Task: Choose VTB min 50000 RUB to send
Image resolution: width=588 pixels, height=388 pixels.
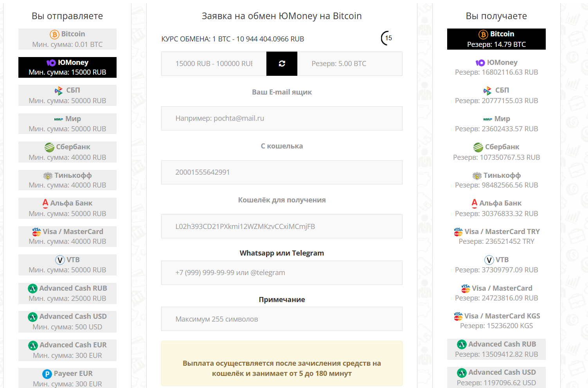Action: 67,265
